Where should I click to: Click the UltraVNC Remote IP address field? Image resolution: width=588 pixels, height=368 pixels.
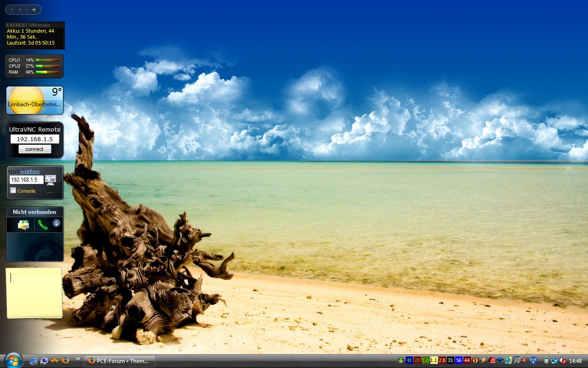coord(34,139)
